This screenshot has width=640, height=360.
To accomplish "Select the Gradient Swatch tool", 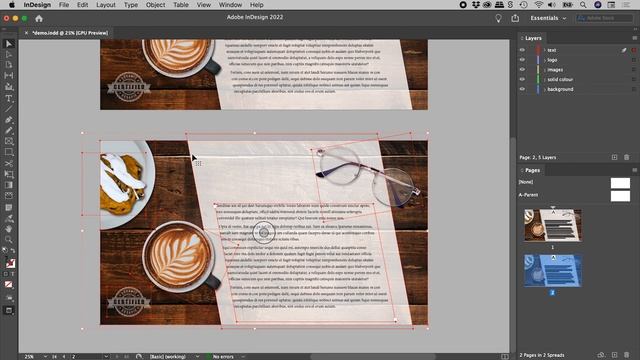I will pyautogui.click(x=9, y=185).
